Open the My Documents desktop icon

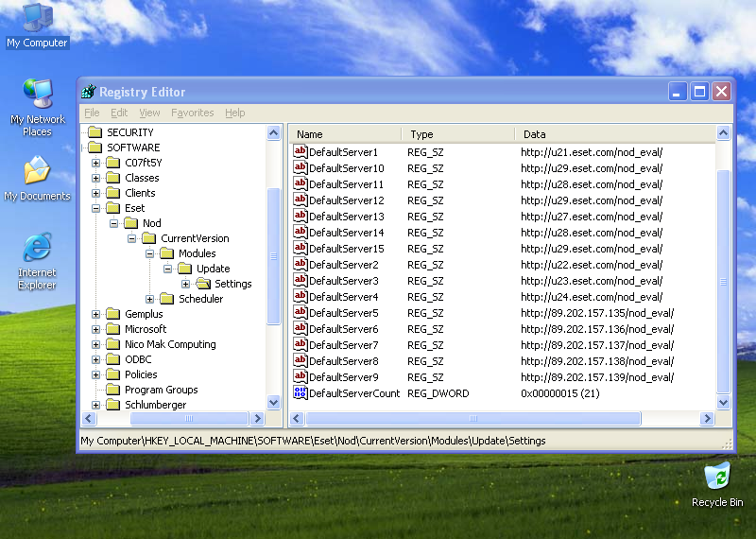(37, 179)
